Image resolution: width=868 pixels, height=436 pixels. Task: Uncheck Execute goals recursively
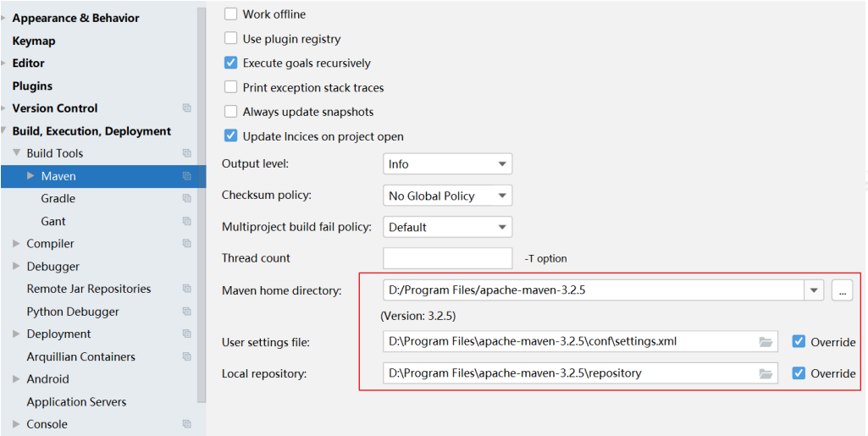pyautogui.click(x=231, y=63)
